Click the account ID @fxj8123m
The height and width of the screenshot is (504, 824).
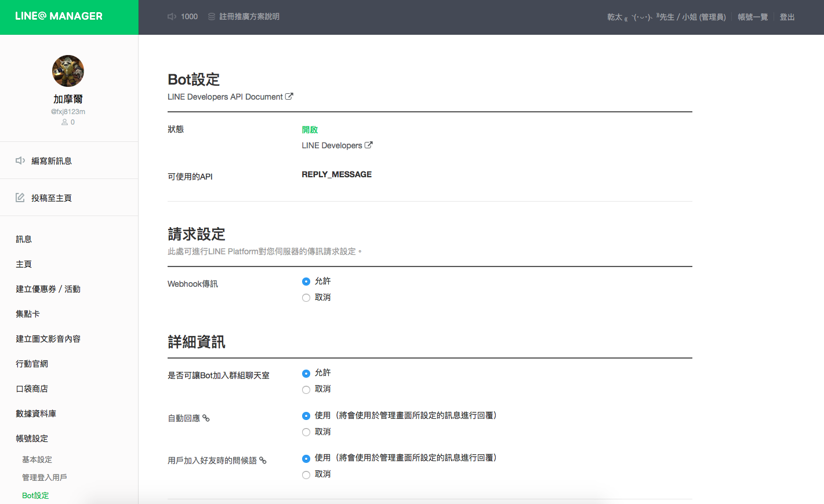68,112
